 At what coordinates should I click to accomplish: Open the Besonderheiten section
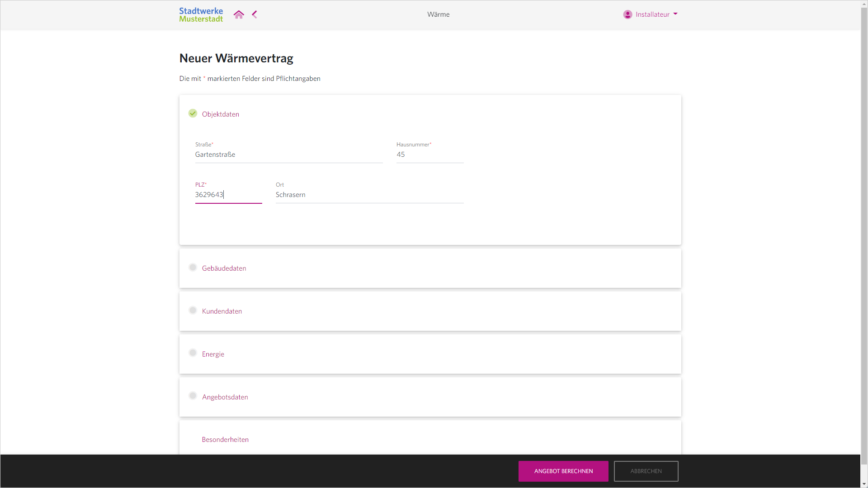(x=225, y=440)
